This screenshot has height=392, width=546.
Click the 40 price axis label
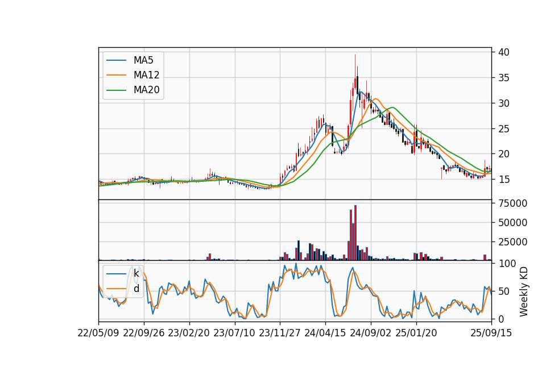coord(503,52)
